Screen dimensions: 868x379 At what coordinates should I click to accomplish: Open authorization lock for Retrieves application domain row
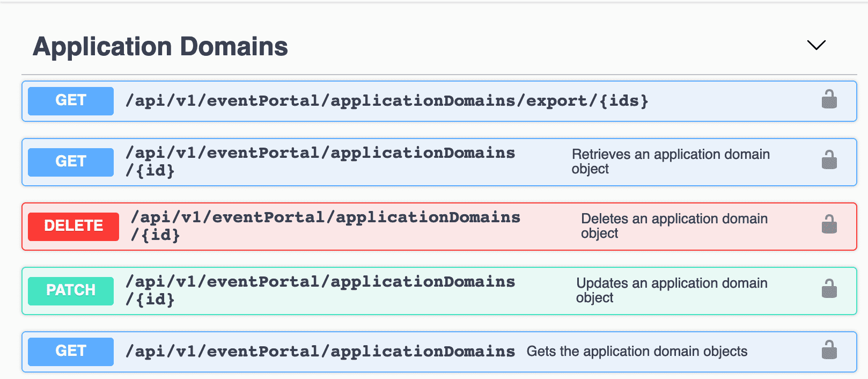[829, 161]
